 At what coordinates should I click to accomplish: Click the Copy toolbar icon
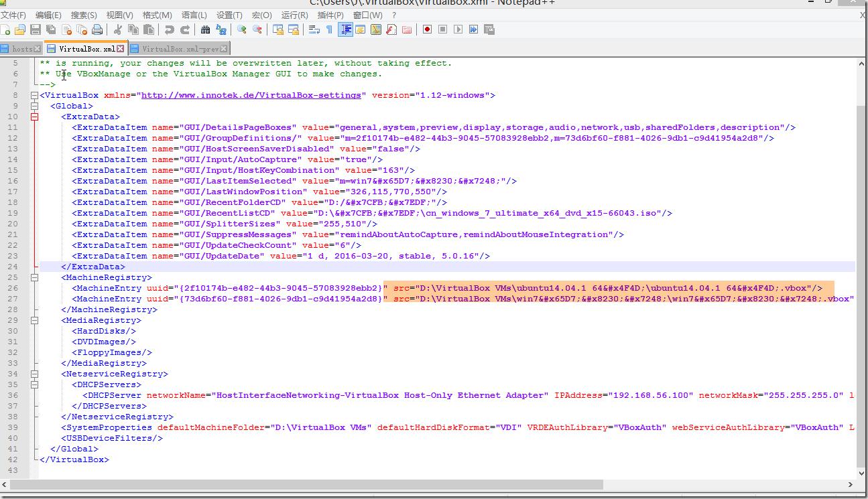coord(133,29)
